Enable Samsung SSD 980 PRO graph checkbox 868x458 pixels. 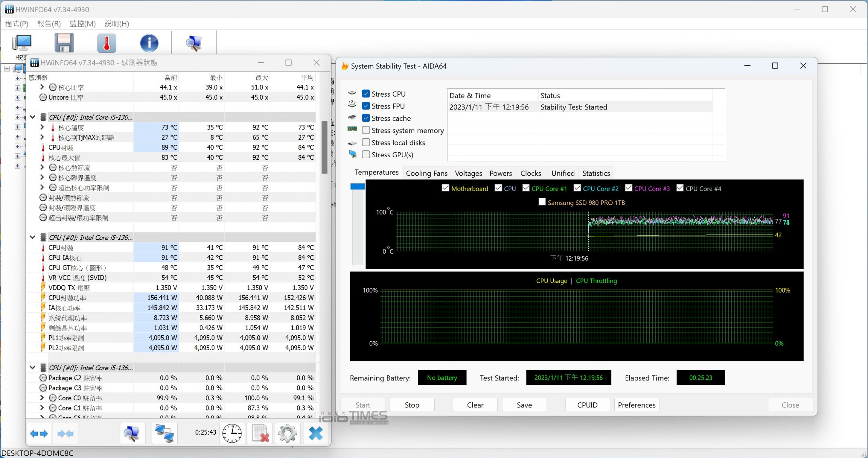[542, 202]
